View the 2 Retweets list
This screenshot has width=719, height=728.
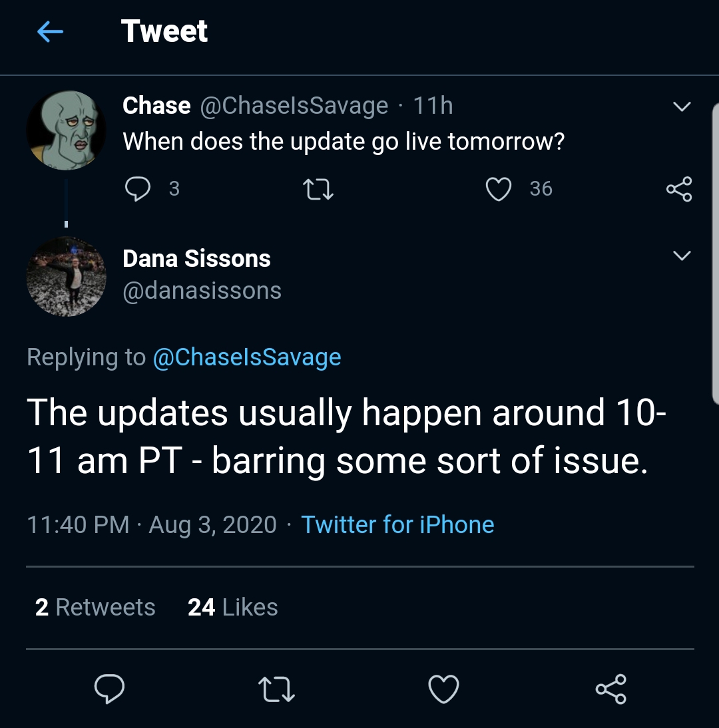click(x=95, y=607)
